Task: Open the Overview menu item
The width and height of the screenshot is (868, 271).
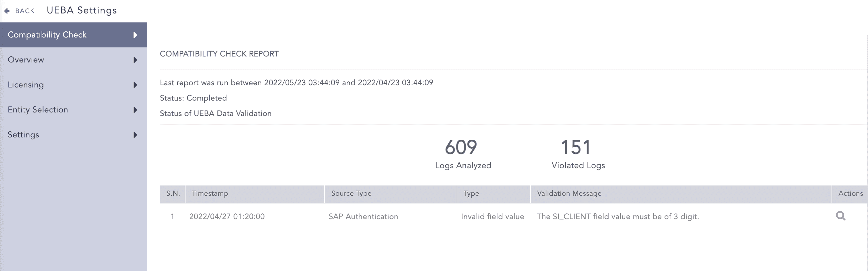Action: click(26, 60)
